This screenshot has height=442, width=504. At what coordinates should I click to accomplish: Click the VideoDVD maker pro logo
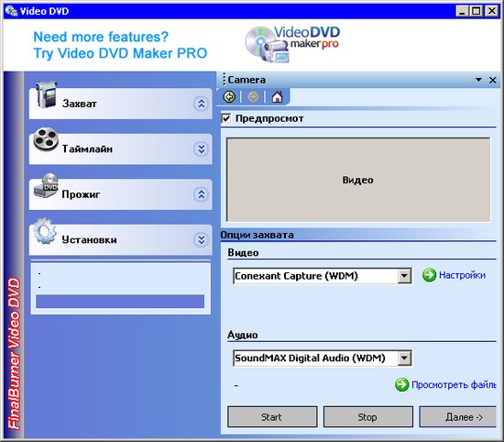(292, 44)
